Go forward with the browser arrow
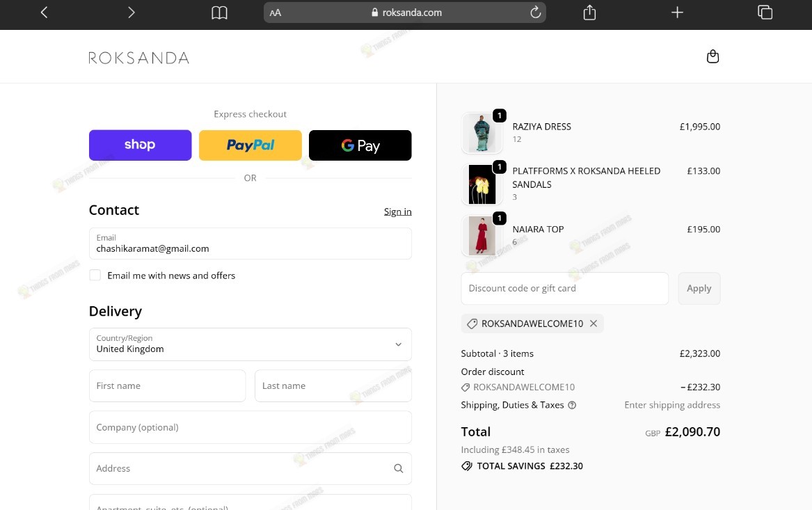The height and width of the screenshot is (510, 812). point(131,13)
